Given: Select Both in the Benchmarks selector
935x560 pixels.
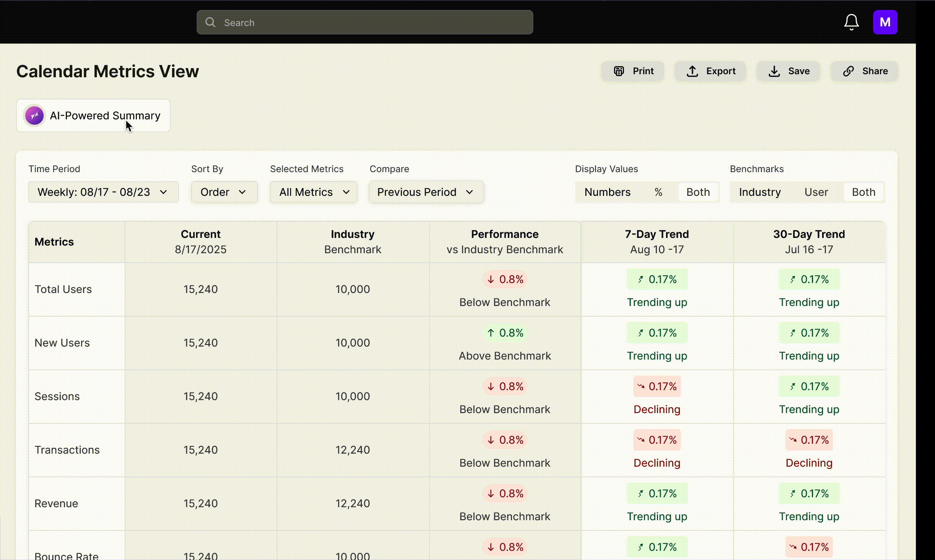Looking at the screenshot, I should (863, 192).
